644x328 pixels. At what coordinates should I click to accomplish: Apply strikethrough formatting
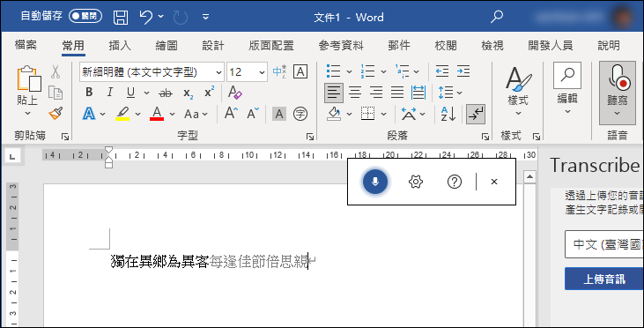click(166, 93)
